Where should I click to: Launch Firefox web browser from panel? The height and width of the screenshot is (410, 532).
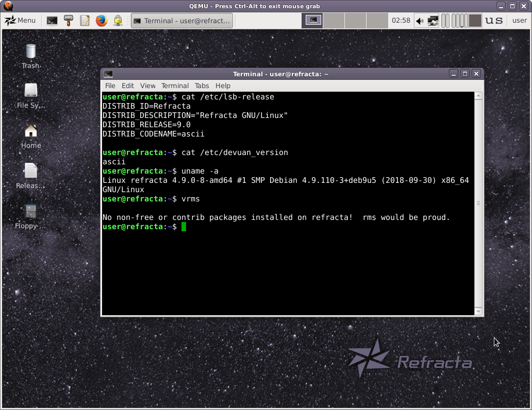click(x=101, y=21)
